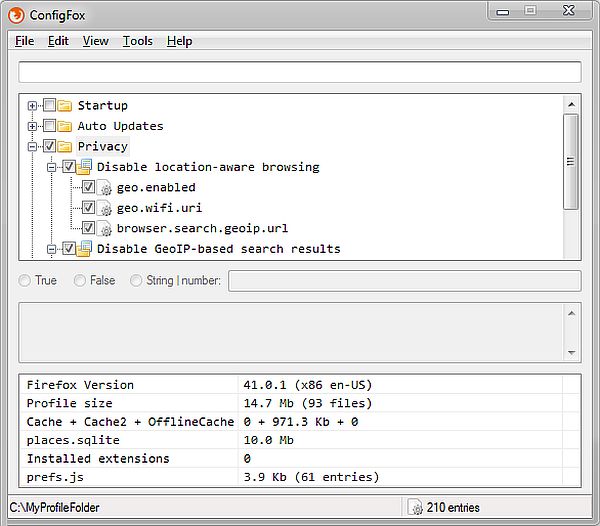This screenshot has height=526, width=600.
Task: Collapse Disable location-aware browsing node
Action: pyautogui.click(x=52, y=167)
